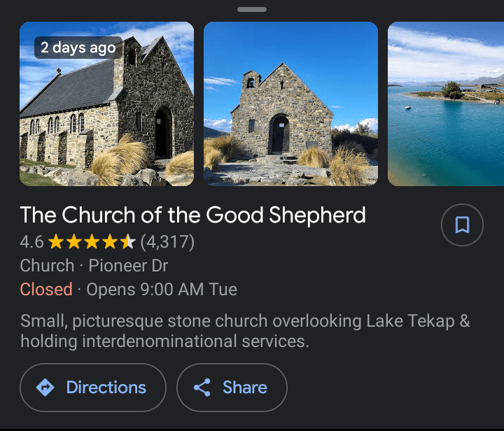Click the Church category label
Viewport: 504px width, 431px height.
47,266
